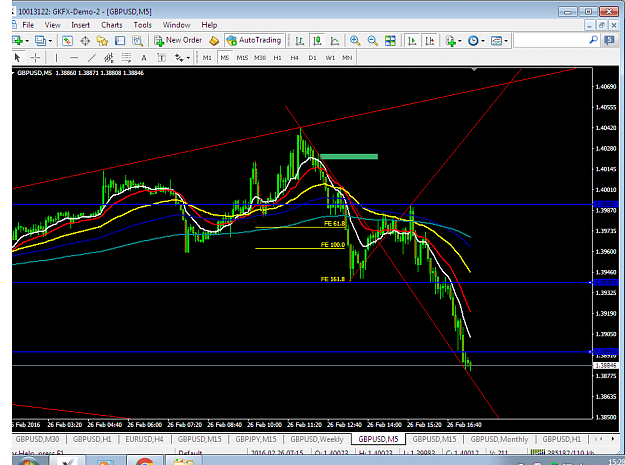Screen dimensions: 625x465
Task: Open the Market Watch window icon
Action: tap(67, 41)
